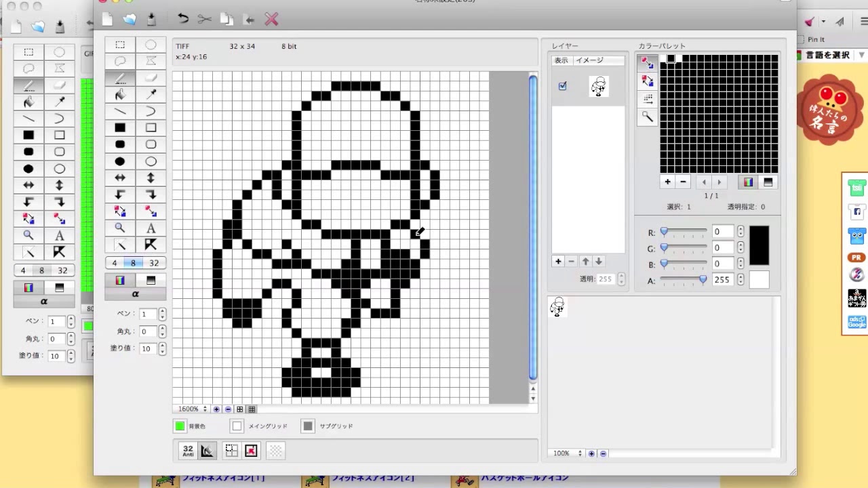Image resolution: width=868 pixels, height=488 pixels.
Task: Toggle the checkerboard transparency button
Action: 275,451
